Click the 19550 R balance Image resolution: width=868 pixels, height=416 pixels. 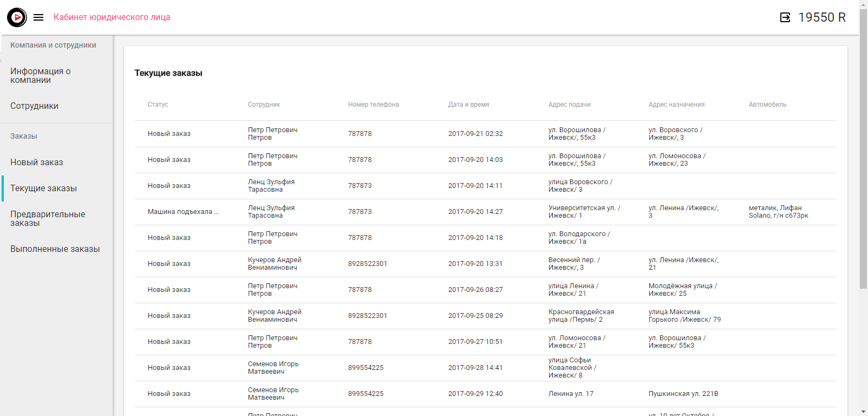821,17
